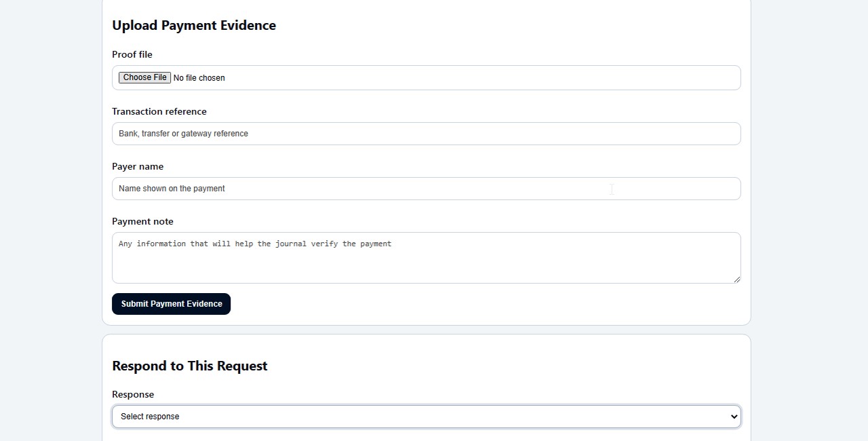The width and height of the screenshot is (868, 441).
Task: Open the Select response dropdown
Action: tap(426, 417)
